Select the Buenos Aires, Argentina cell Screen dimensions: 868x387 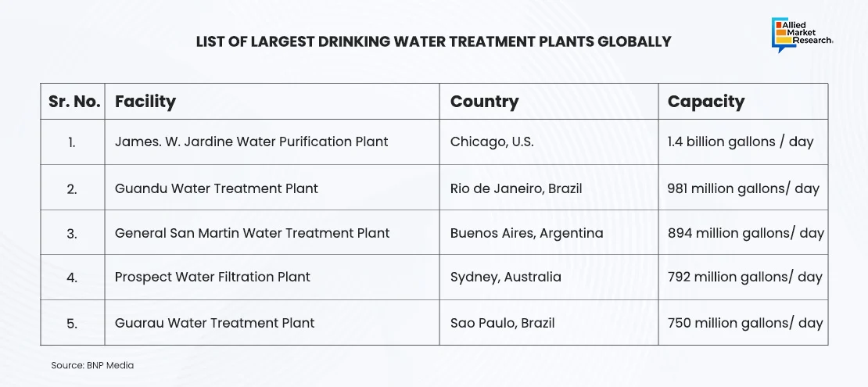526,233
